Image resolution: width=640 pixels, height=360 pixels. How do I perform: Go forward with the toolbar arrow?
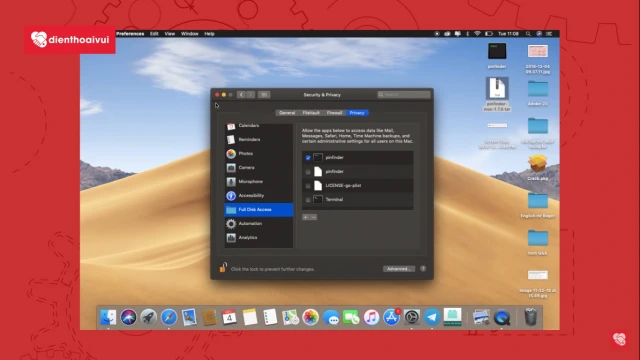(251, 95)
